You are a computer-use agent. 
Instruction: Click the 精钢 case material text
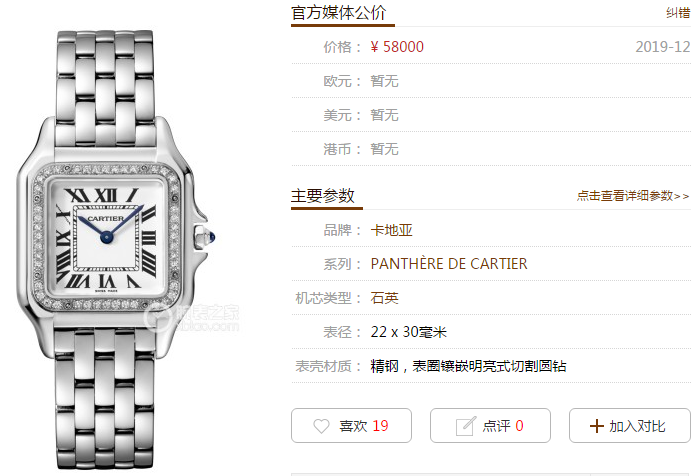tap(385, 366)
